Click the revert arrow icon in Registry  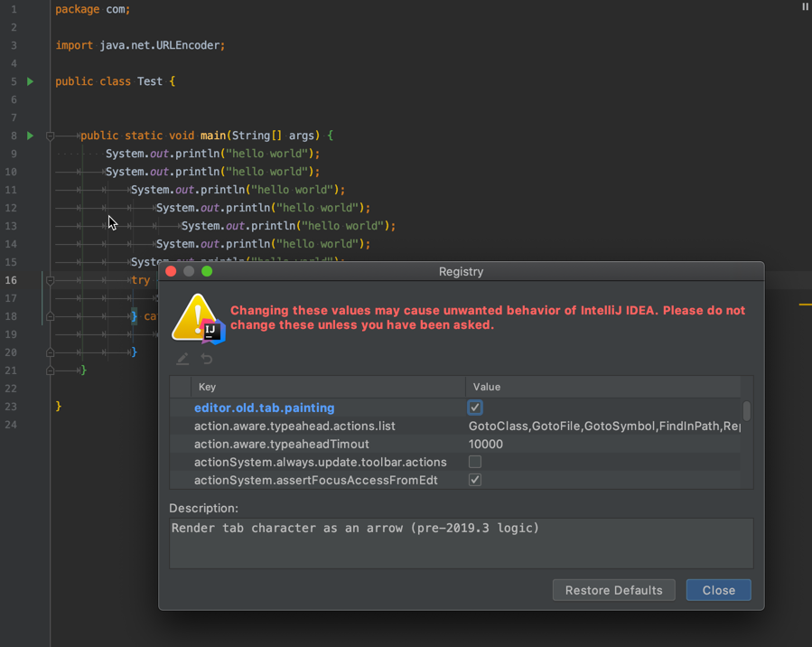(x=207, y=359)
